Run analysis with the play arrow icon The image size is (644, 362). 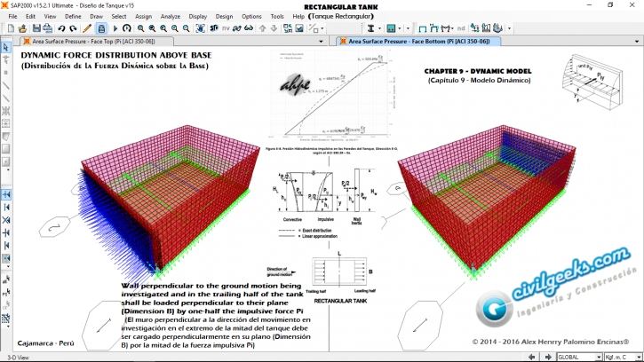click(115, 28)
